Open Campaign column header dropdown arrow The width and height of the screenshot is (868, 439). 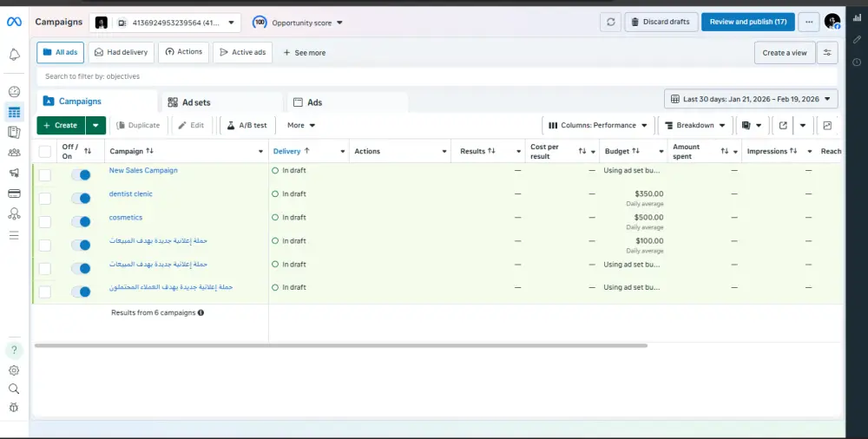coord(260,152)
